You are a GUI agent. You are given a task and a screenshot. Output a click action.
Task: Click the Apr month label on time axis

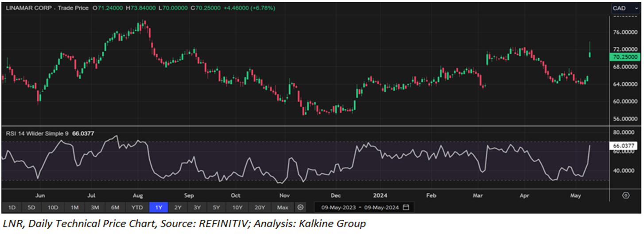point(524,195)
